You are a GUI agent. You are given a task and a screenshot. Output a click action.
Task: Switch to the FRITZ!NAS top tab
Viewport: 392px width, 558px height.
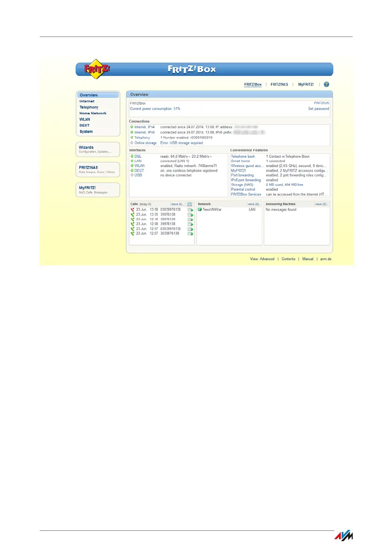pyautogui.click(x=279, y=85)
